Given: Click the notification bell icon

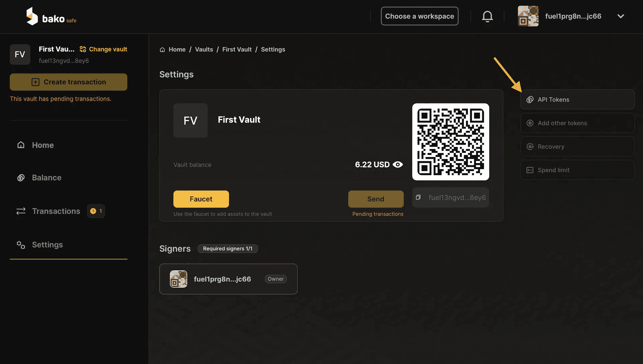Looking at the screenshot, I should pyautogui.click(x=487, y=16).
